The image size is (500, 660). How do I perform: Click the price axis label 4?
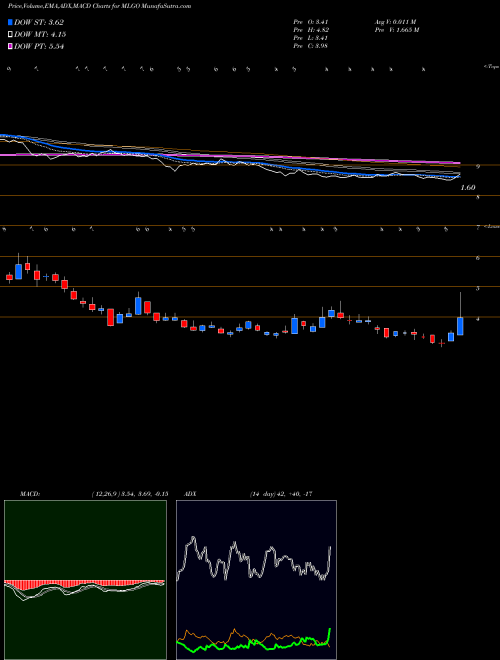click(x=478, y=319)
